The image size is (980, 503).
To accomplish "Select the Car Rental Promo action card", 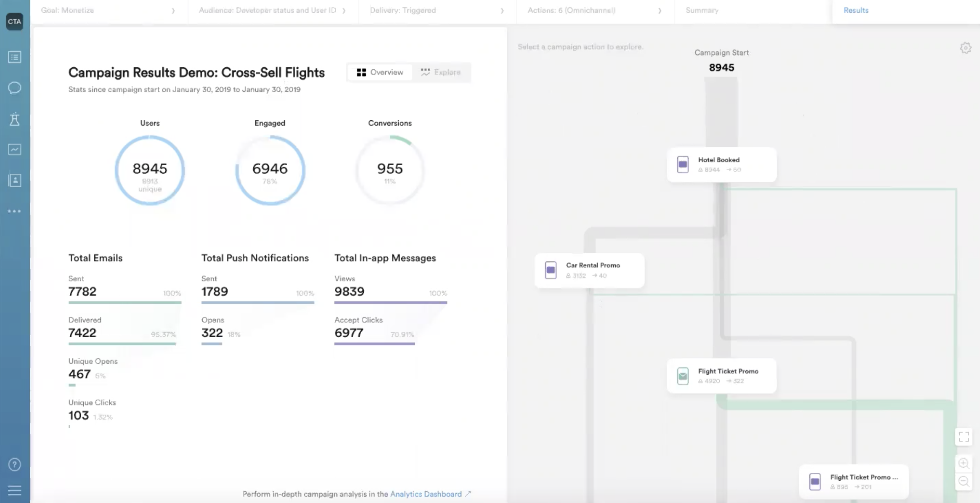I will coord(589,270).
